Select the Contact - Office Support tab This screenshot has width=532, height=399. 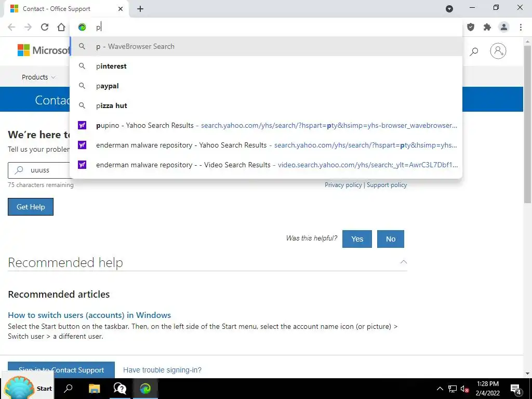click(x=66, y=9)
